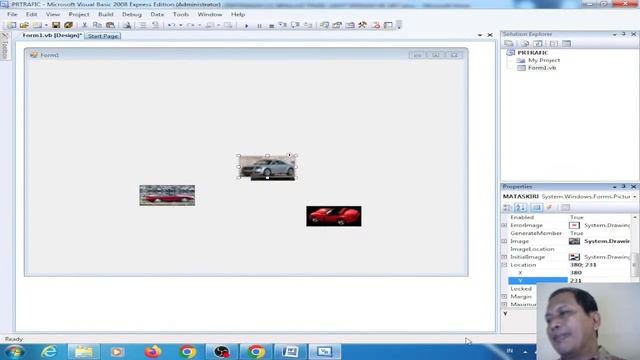Screen dimensions: 640x360
Task: Switch Properties to Alphabetical view
Action: pos(520,208)
